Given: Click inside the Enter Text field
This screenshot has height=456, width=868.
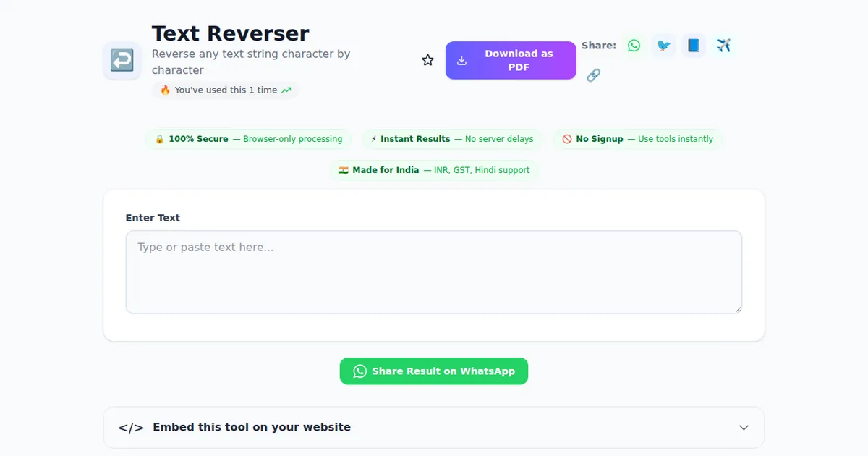Looking at the screenshot, I should click(x=434, y=271).
